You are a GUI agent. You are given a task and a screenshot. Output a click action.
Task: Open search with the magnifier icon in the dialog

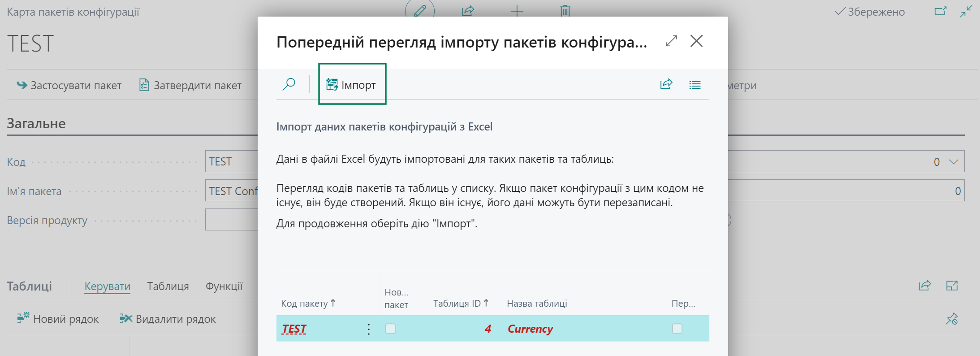289,84
